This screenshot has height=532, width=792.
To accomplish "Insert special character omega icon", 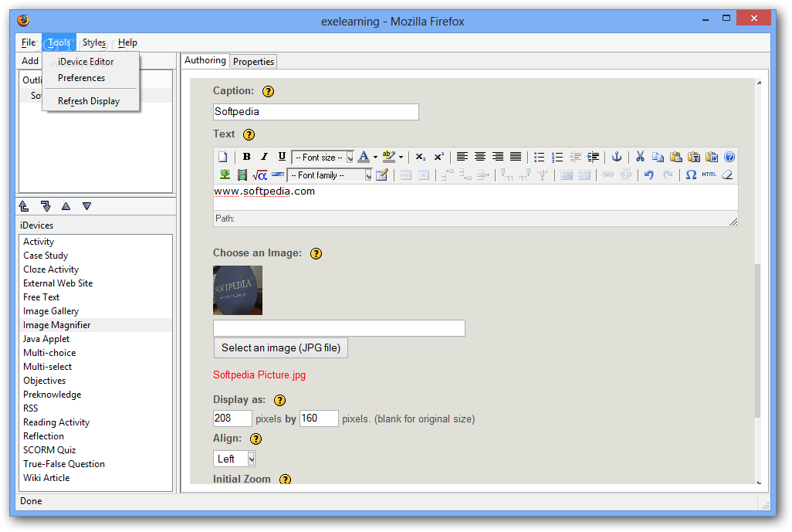I will point(691,175).
